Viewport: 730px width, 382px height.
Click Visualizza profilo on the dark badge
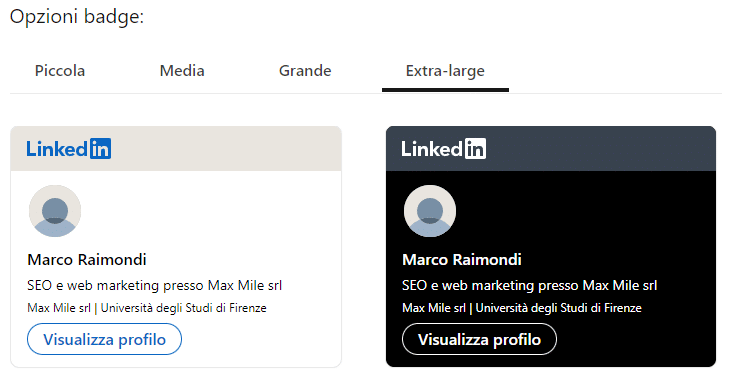479,339
